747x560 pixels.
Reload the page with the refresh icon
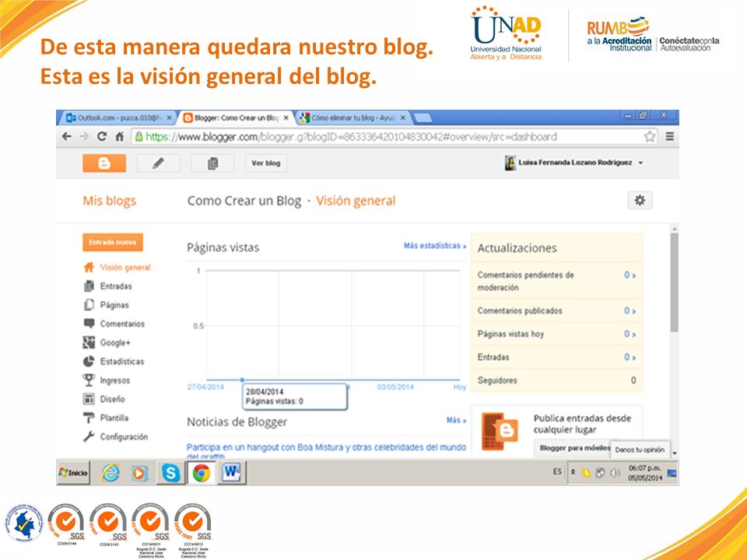(102, 137)
